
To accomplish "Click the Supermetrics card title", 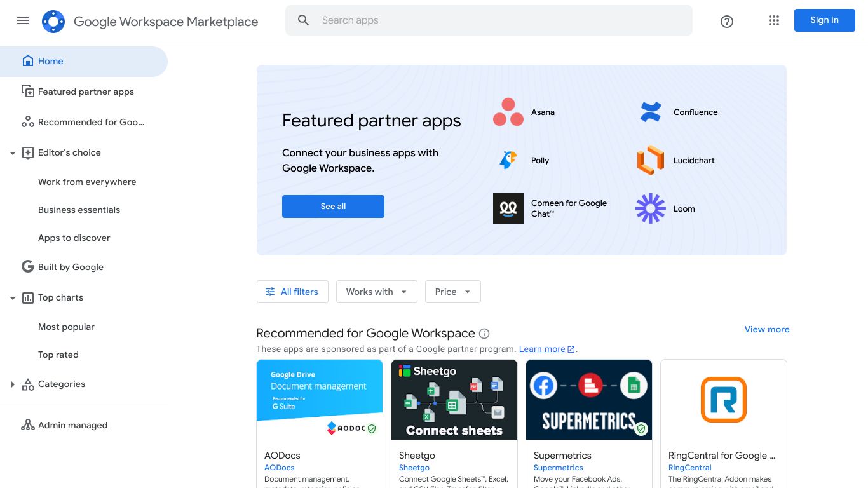I will point(562,456).
